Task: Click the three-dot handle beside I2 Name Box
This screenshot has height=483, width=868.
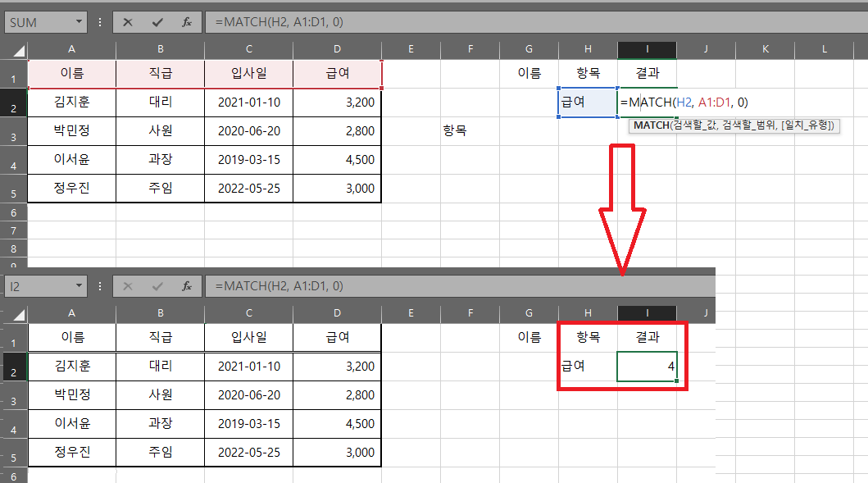Action: pyautogui.click(x=100, y=286)
